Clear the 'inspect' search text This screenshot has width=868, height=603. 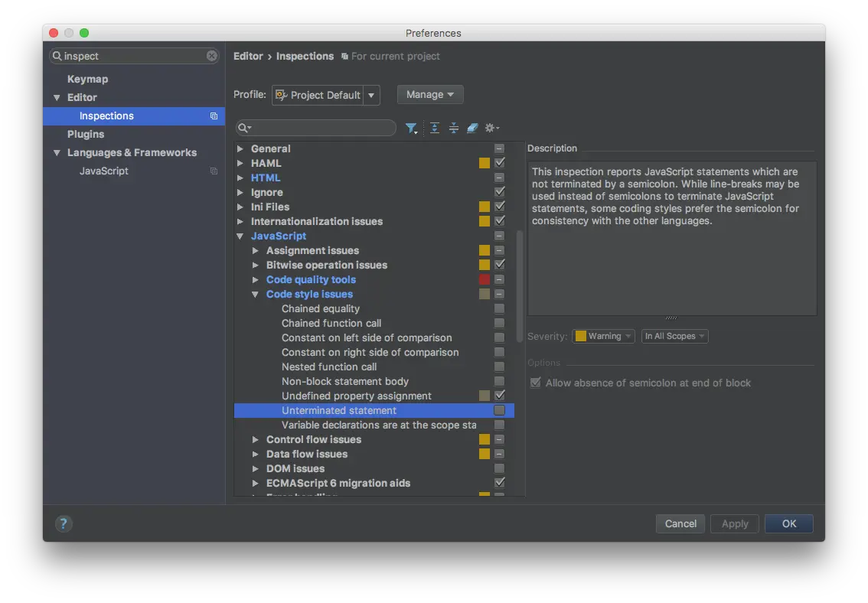pos(212,56)
